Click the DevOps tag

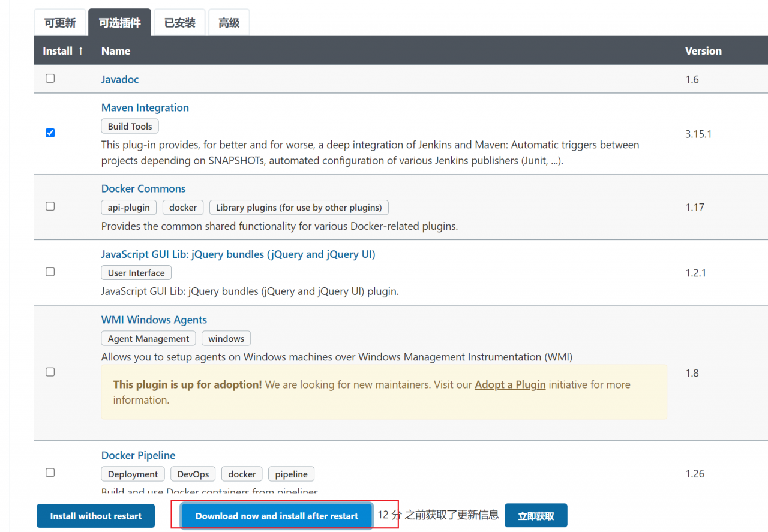(193, 474)
